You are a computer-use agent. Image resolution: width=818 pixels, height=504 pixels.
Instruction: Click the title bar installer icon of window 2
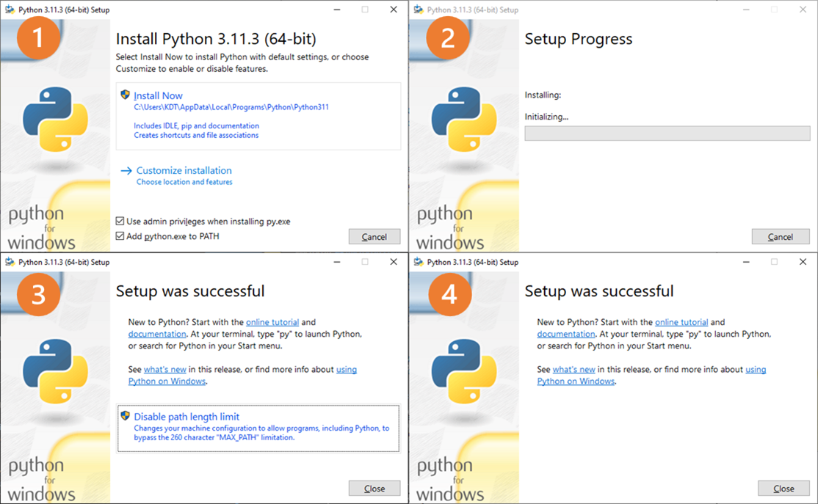(419, 10)
